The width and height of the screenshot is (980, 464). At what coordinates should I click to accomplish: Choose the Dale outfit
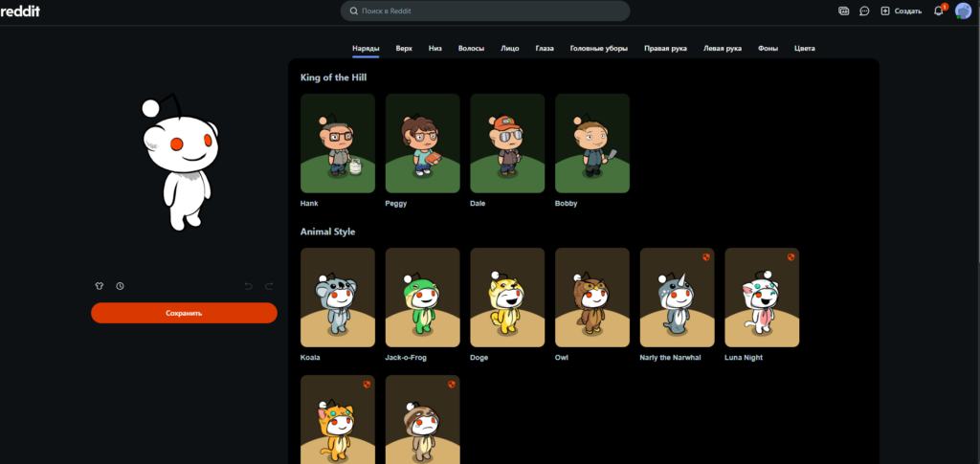(507, 143)
